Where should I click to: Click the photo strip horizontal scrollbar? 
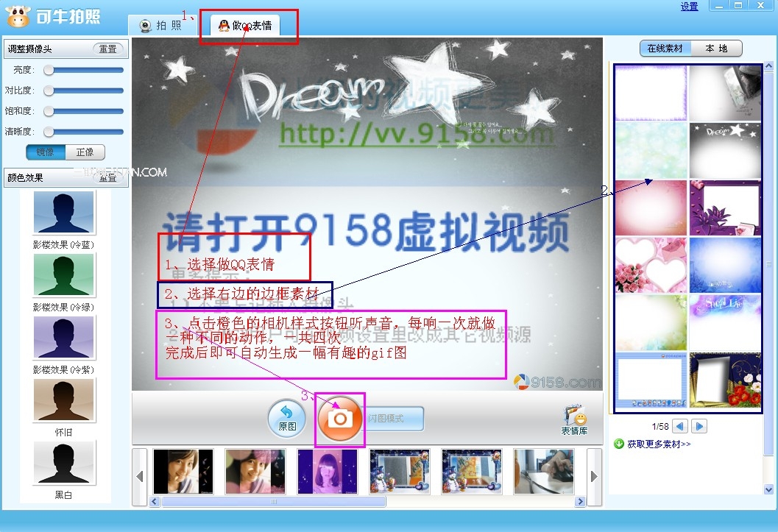273,502
